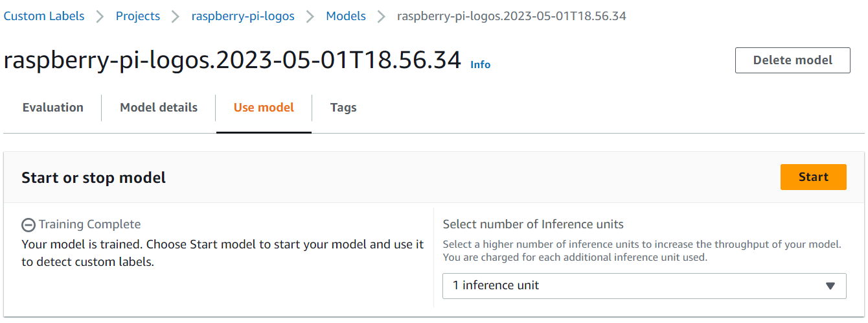This screenshot has height=323, width=868.
Task: Click the first breadcrumb chevron separator
Action: (x=100, y=17)
